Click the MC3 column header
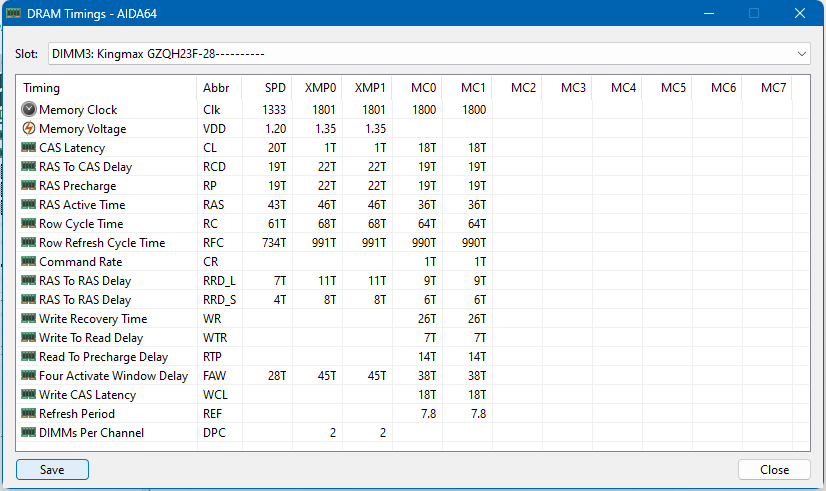 click(x=567, y=88)
